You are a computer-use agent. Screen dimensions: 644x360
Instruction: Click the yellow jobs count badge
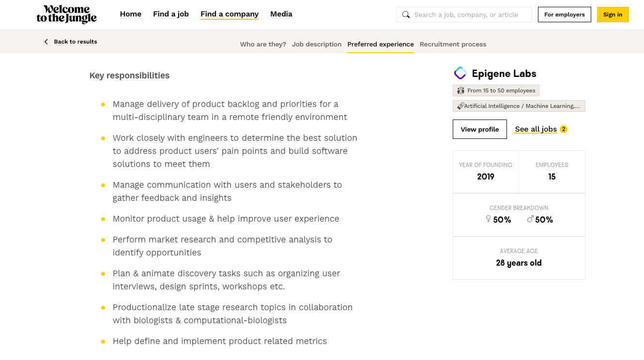click(x=564, y=129)
